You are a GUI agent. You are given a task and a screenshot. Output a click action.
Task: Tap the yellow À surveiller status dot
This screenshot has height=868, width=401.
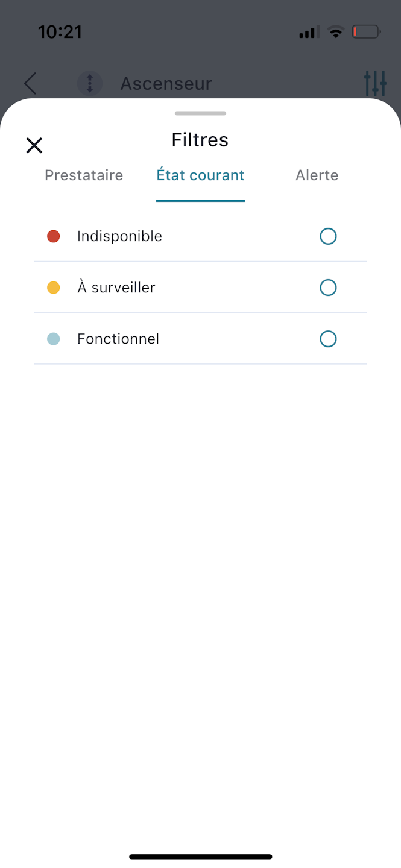pos(54,288)
